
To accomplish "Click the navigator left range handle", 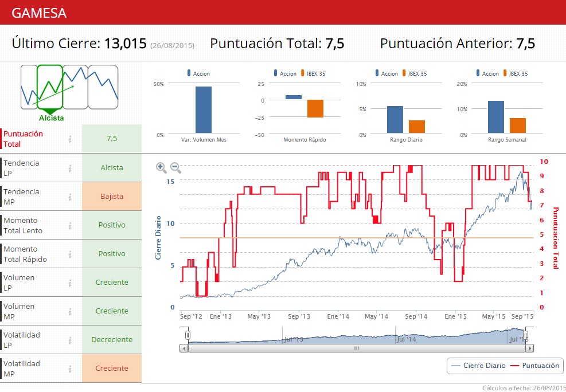I will click(x=188, y=335).
